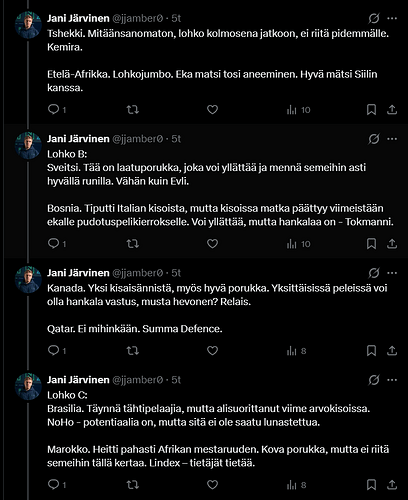Repost the Kanada tweet
This screenshot has height=500, width=408.
point(133,350)
